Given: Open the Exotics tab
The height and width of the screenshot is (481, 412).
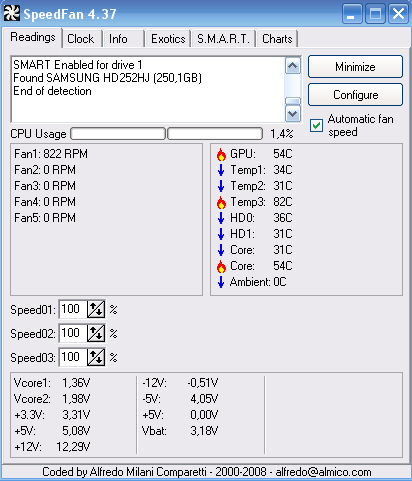Looking at the screenshot, I should coord(168,39).
